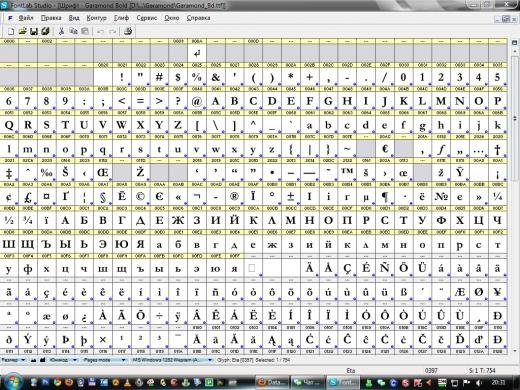Select the ¥ yen glyph cell
Screen dimensions: 520x390
497,292
